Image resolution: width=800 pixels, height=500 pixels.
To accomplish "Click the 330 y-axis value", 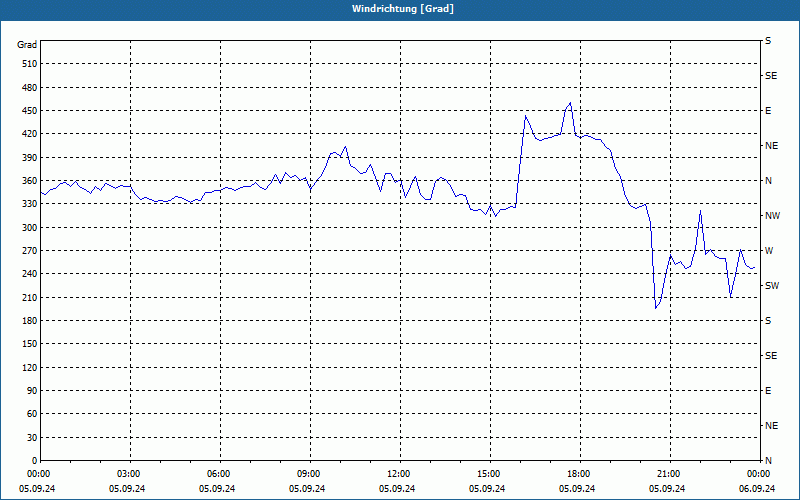I will click(30, 204).
